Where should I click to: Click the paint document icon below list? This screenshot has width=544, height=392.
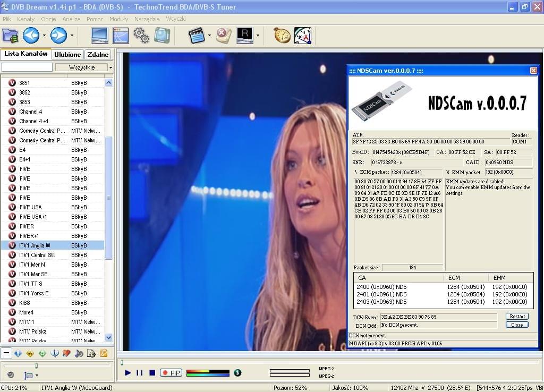coord(91,354)
